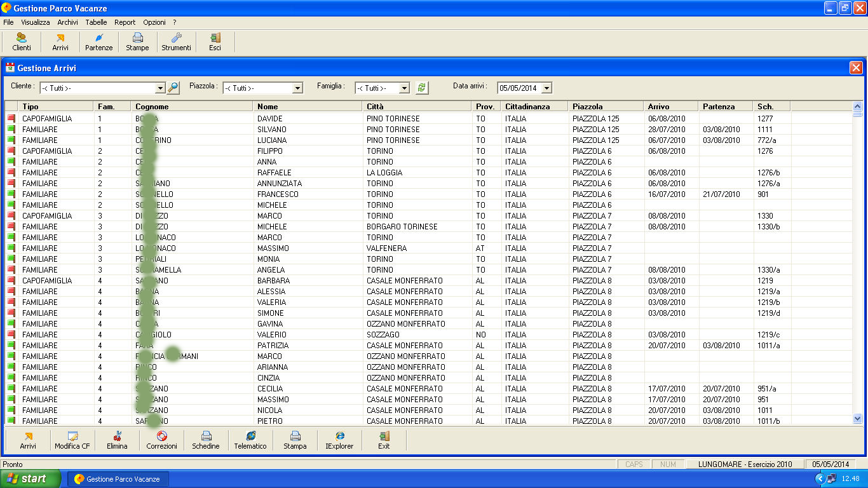Click the Gestione Arrivi window calendar icon
This screenshot has height=488, width=868.
[10, 67]
